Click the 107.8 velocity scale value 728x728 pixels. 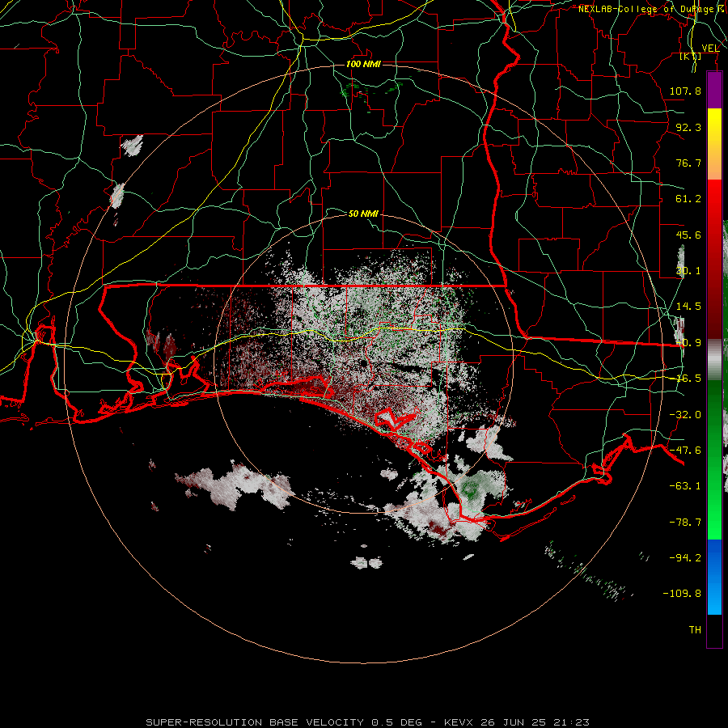(685, 91)
